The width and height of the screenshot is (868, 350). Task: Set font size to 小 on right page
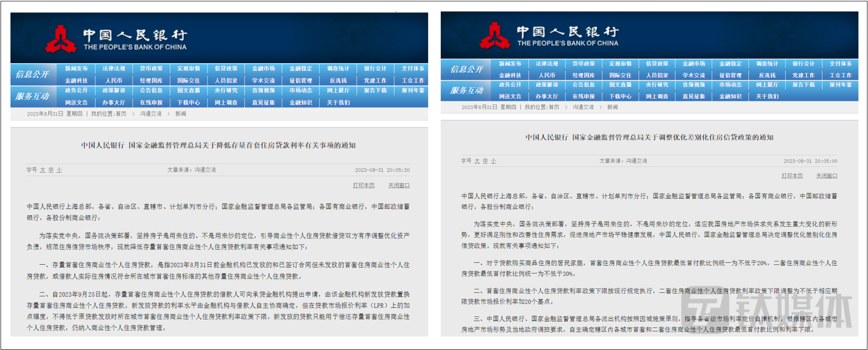[x=493, y=161]
